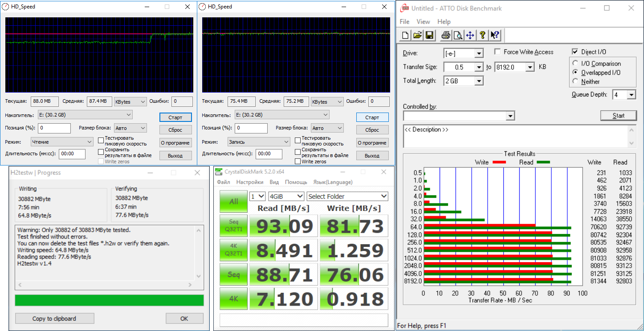Open Print Preview via the magnifier page icon
The width and height of the screenshot is (644, 331).
[457, 35]
